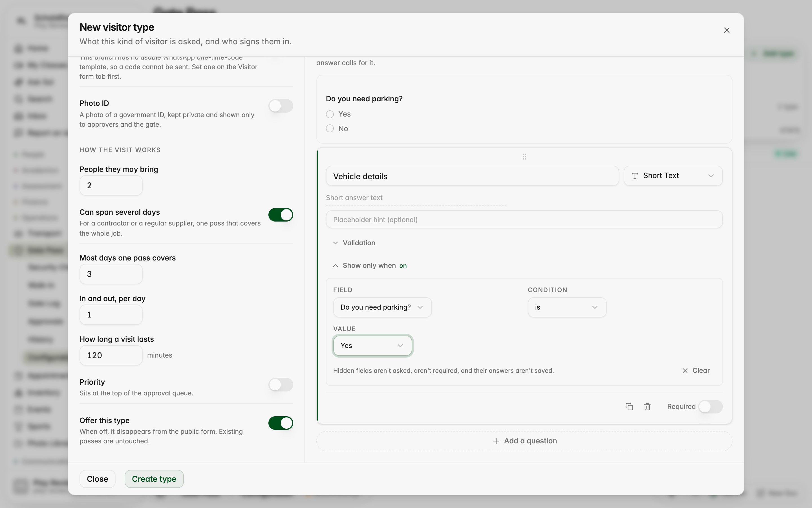This screenshot has height=508, width=812.
Task: Toggle the Photo ID switch
Action: coord(281,106)
